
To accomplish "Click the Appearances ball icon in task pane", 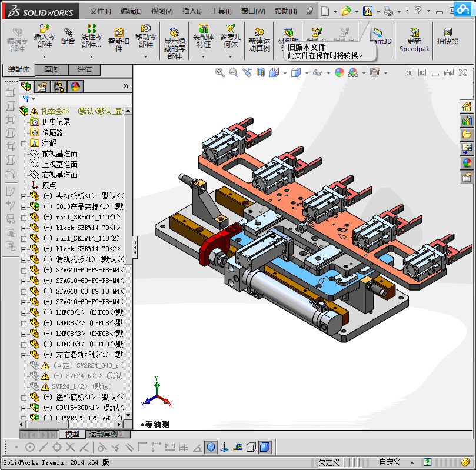I will pyautogui.click(x=467, y=163).
